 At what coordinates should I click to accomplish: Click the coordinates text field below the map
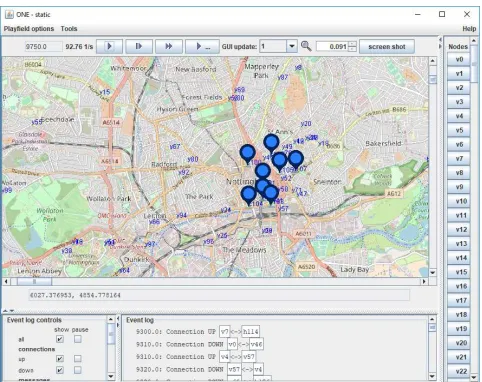[219, 295]
